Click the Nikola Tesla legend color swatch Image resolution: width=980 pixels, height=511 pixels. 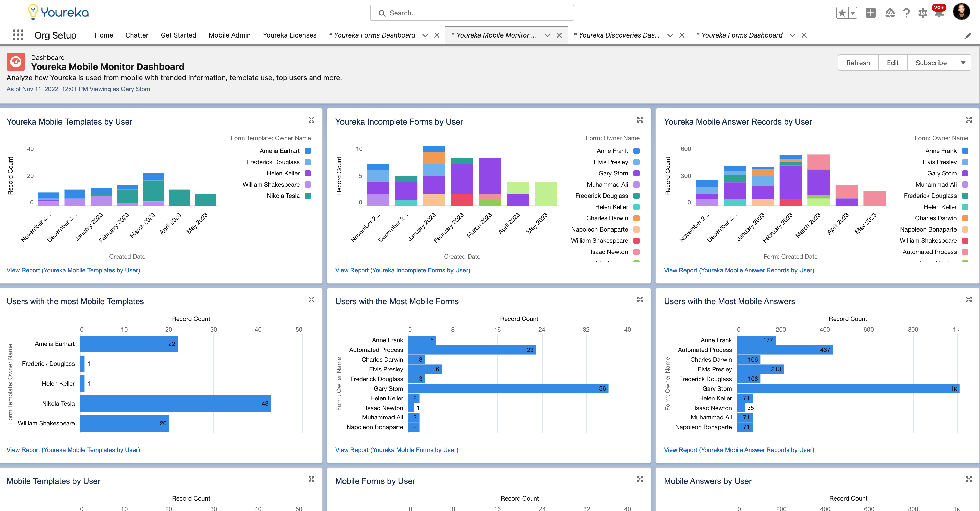pos(308,196)
